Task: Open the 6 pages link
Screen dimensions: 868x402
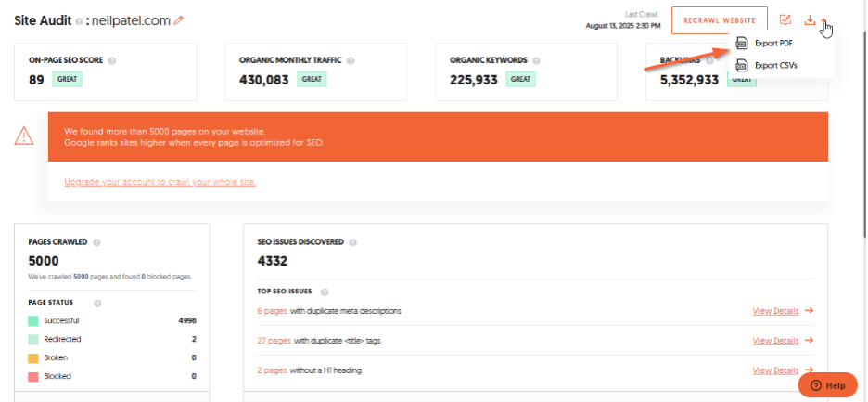Action: click(x=272, y=311)
